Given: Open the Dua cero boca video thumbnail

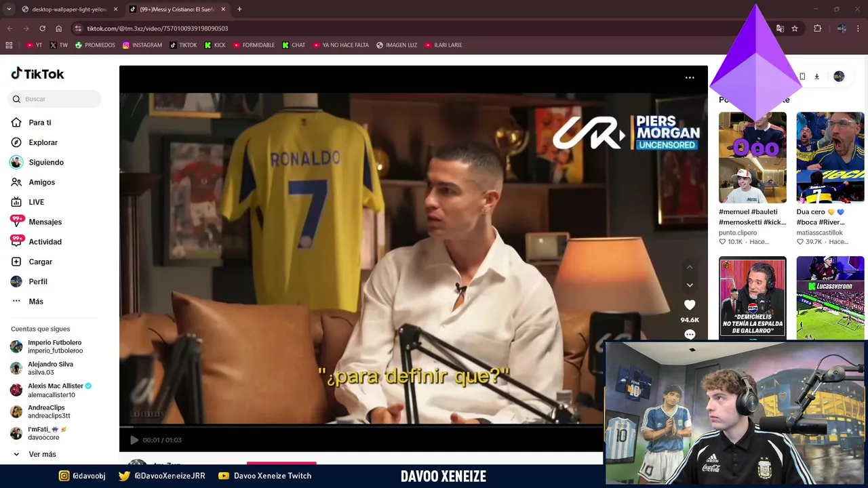Looking at the screenshot, I should pyautogui.click(x=830, y=157).
